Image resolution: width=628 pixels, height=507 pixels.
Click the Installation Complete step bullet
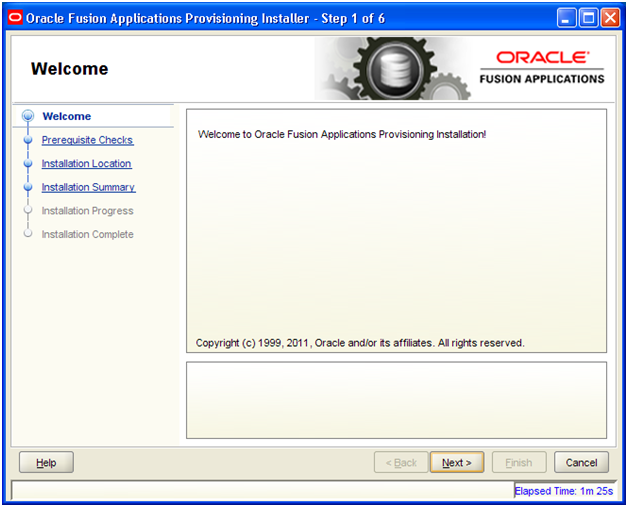(x=28, y=233)
